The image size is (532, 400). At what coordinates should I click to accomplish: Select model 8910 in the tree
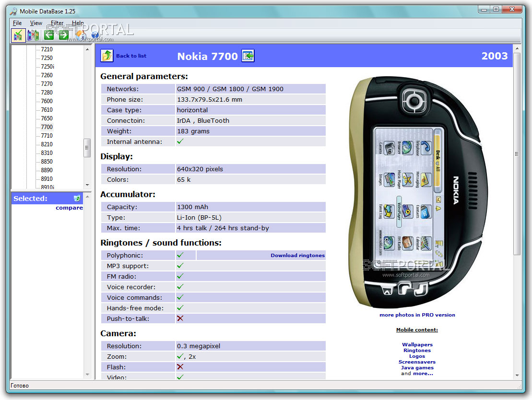(47, 179)
